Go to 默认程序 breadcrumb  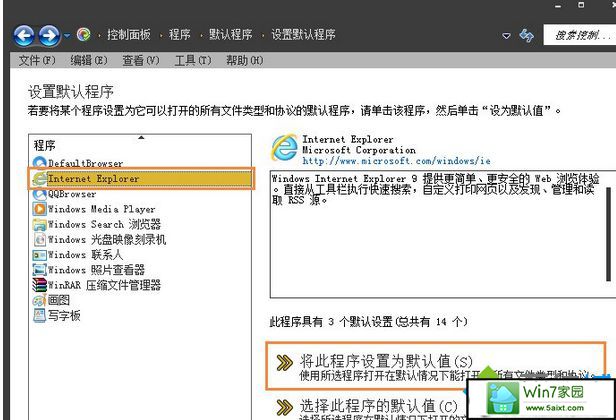230,35
